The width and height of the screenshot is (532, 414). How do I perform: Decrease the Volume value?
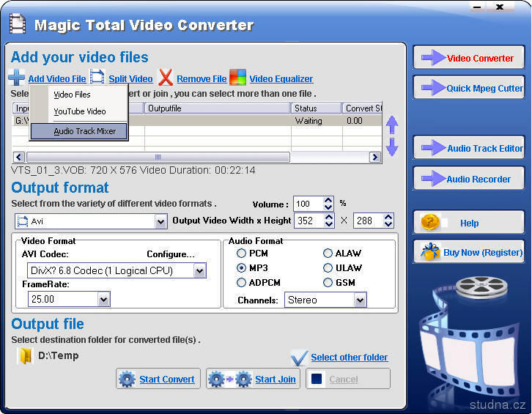click(x=328, y=207)
